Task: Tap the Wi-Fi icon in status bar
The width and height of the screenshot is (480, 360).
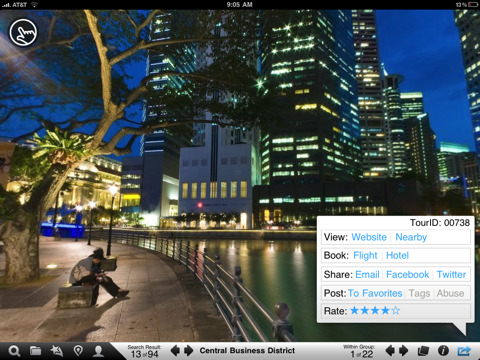Action: (34, 5)
